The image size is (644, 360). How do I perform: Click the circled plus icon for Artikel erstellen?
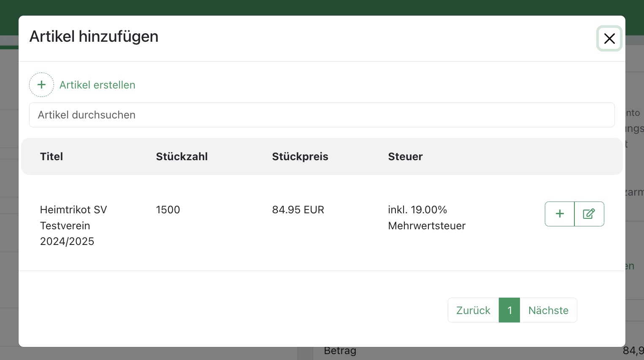[41, 85]
